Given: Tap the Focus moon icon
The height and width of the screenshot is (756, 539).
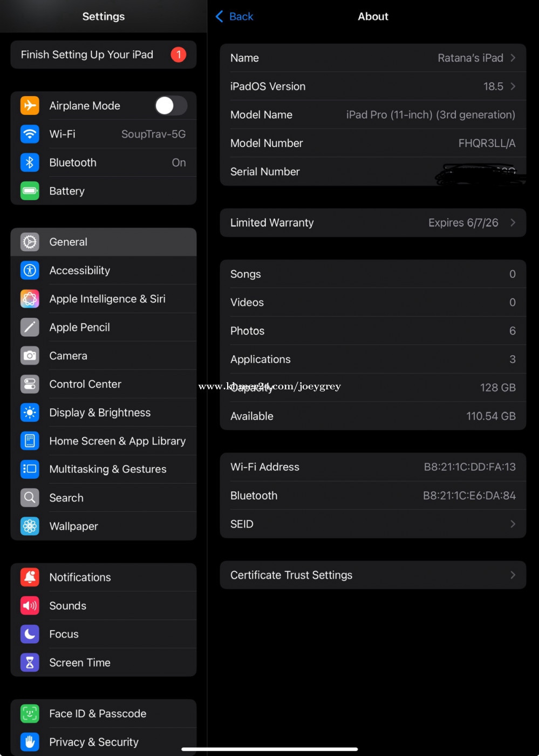Looking at the screenshot, I should [30, 634].
